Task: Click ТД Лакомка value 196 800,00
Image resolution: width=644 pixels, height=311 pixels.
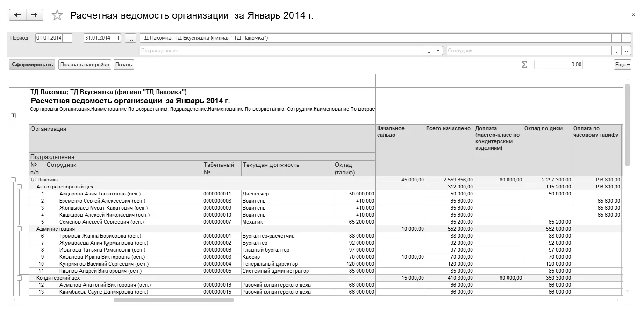Action: [x=597, y=180]
